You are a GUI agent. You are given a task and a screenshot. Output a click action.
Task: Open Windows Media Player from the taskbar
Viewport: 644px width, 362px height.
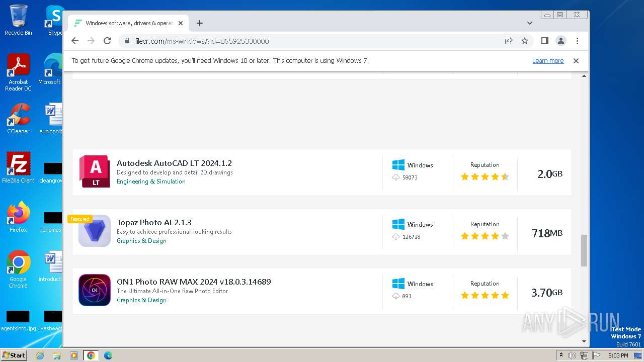pos(74,355)
